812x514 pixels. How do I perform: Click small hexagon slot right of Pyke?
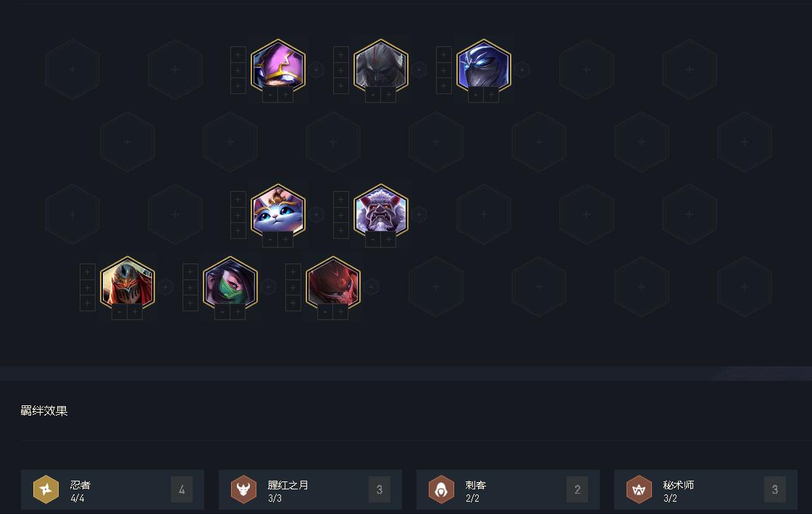click(419, 69)
